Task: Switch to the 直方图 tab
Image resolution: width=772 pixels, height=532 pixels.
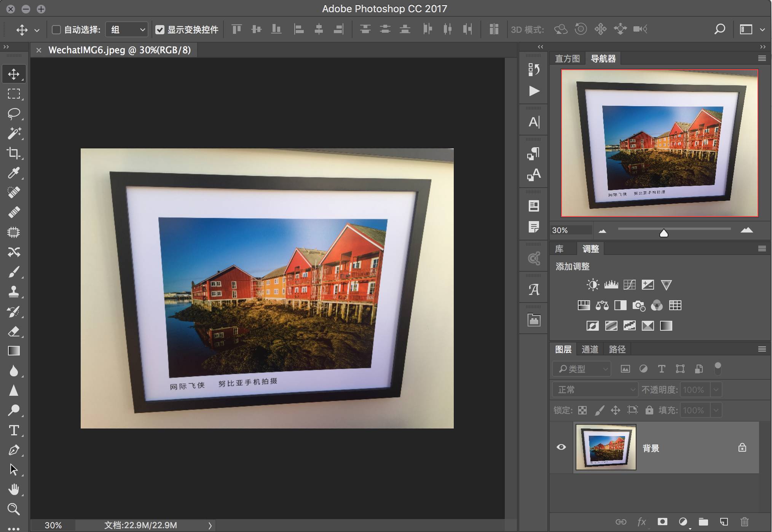Action: pos(567,59)
